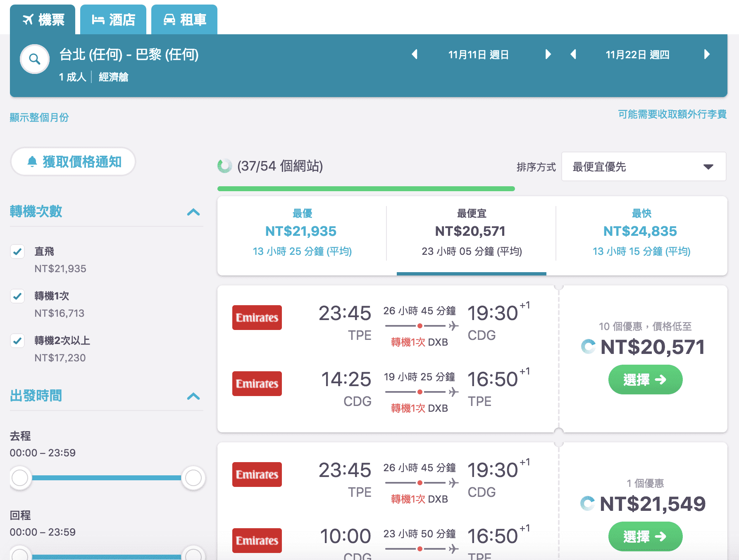The image size is (739, 560).
Task: Click Emirates logo on 10:00 CDG flight
Action: coord(257,541)
